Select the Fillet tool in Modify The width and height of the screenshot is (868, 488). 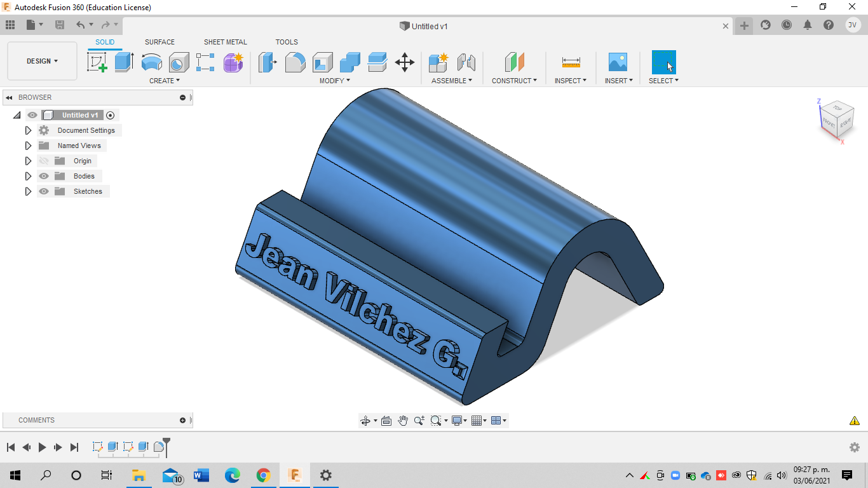tap(295, 62)
